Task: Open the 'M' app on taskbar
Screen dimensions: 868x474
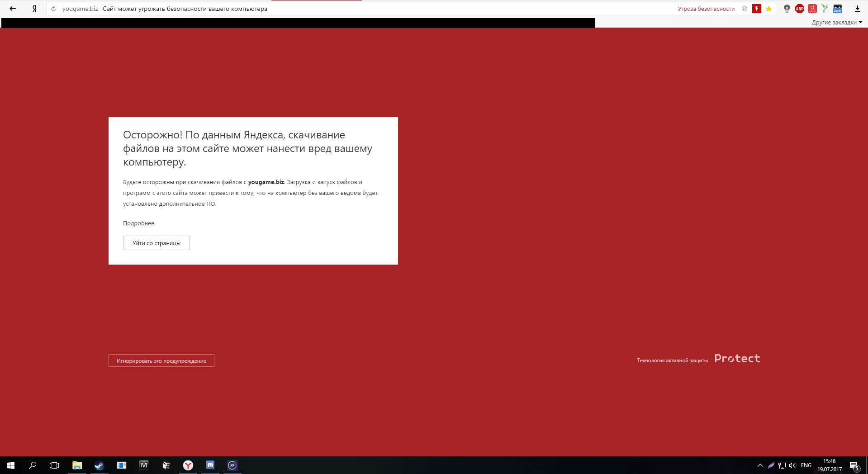Action: pos(144,465)
